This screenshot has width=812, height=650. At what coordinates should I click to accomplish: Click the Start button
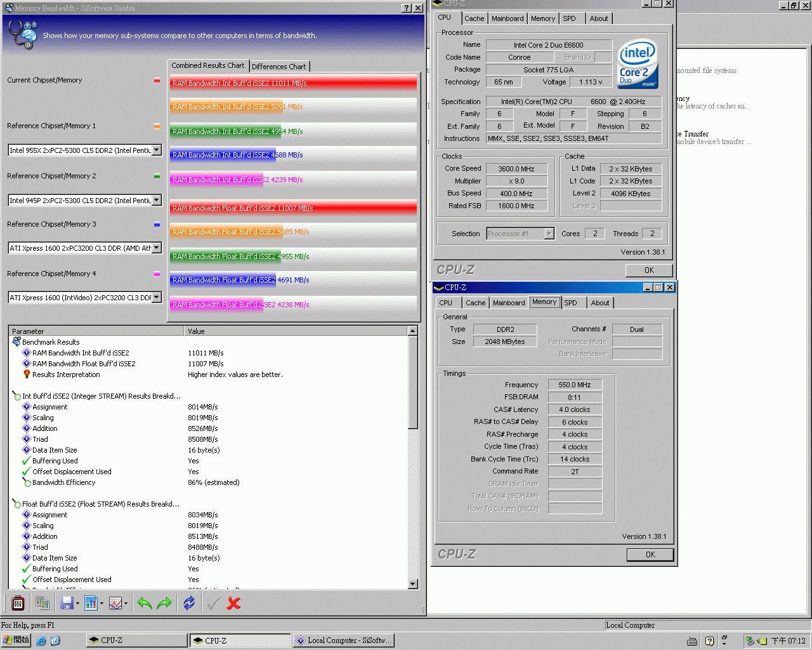tap(16, 640)
